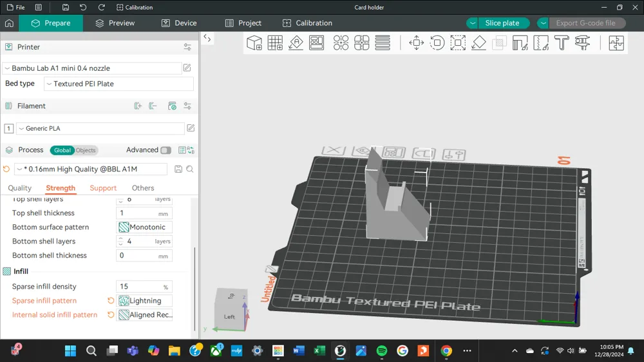Select the Move tool
644x362 pixels.
tap(417, 43)
